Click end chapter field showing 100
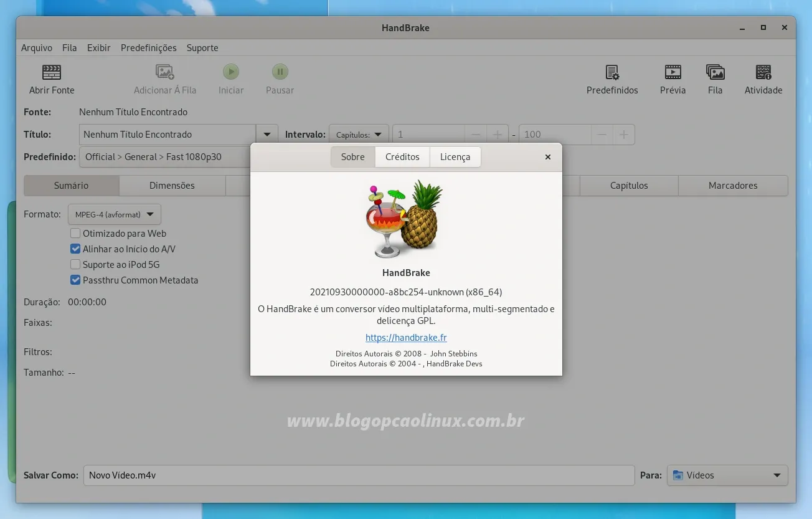Viewport: 812px width, 519px height. pos(555,135)
